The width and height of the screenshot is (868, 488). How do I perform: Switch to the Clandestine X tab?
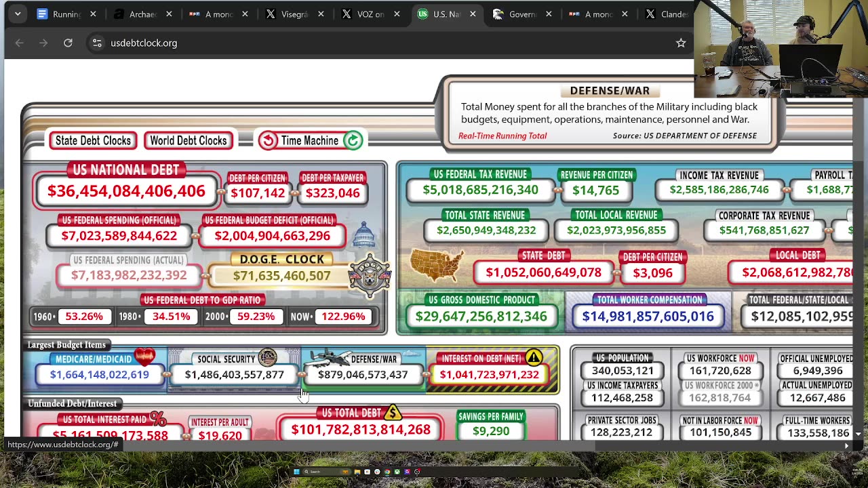[x=667, y=14]
